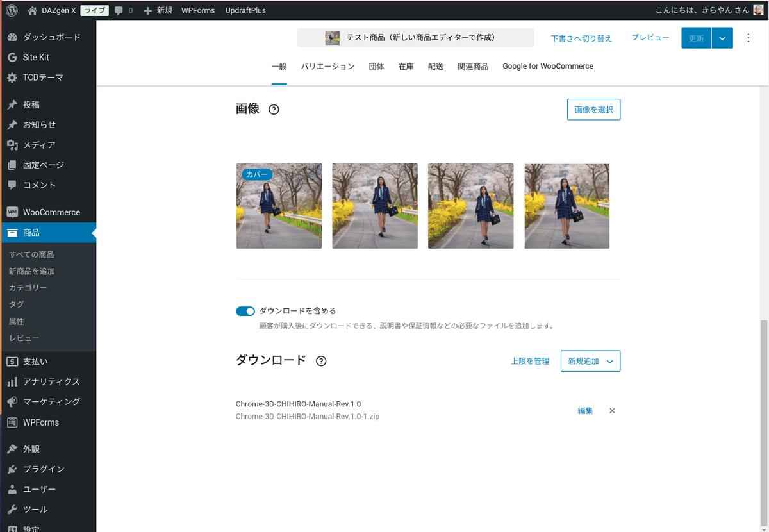
Task: Switch to Google for WooCommerce tab
Action: pyautogui.click(x=548, y=66)
